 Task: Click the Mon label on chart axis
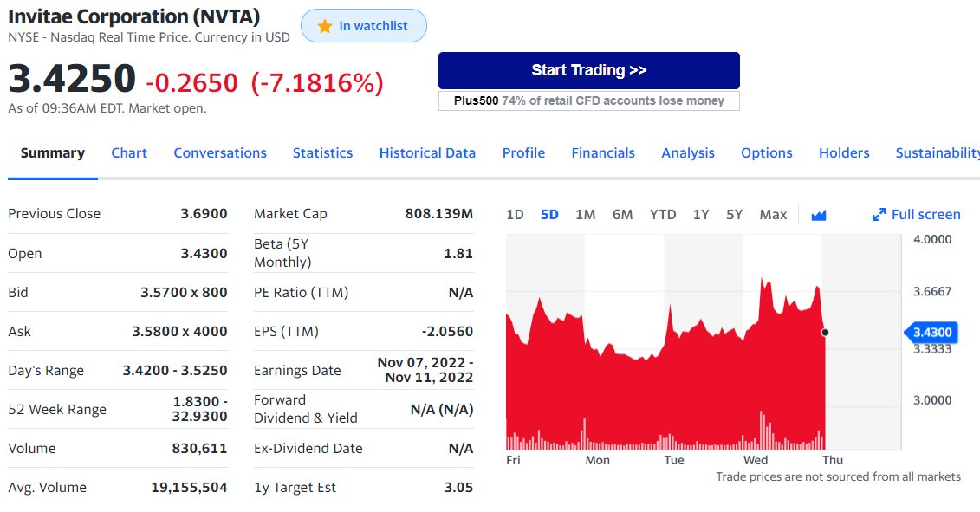(597, 460)
